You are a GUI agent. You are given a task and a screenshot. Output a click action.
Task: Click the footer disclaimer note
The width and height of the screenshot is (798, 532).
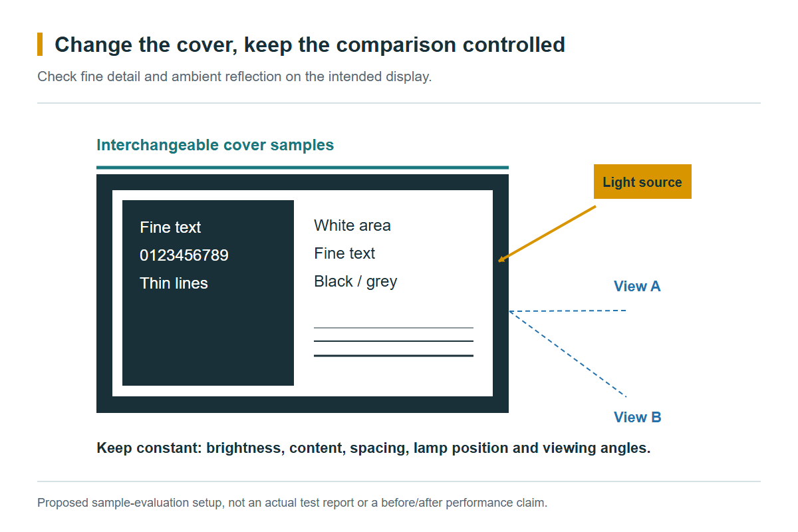pyautogui.click(x=292, y=503)
